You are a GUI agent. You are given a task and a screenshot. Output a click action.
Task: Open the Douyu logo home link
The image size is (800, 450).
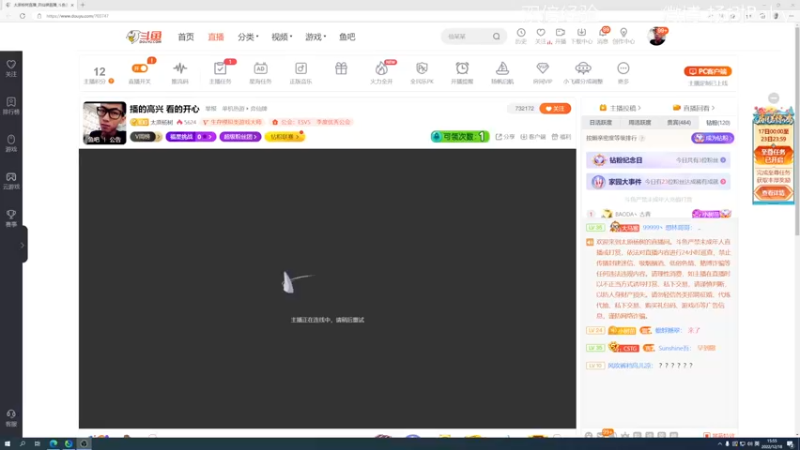point(144,37)
